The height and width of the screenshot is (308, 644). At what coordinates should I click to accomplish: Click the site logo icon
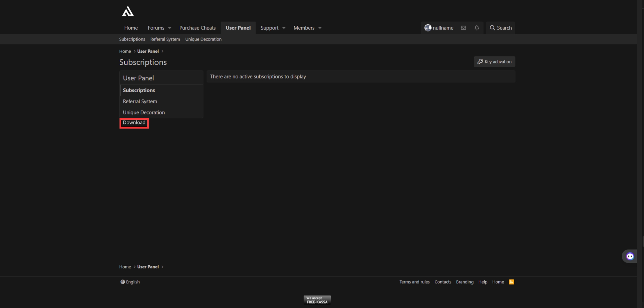[x=128, y=11]
